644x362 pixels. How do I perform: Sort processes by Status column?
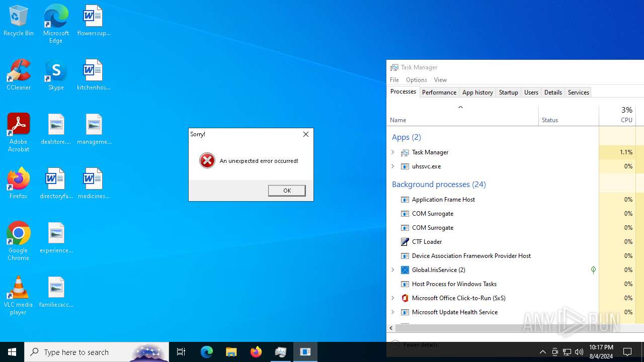click(x=569, y=115)
